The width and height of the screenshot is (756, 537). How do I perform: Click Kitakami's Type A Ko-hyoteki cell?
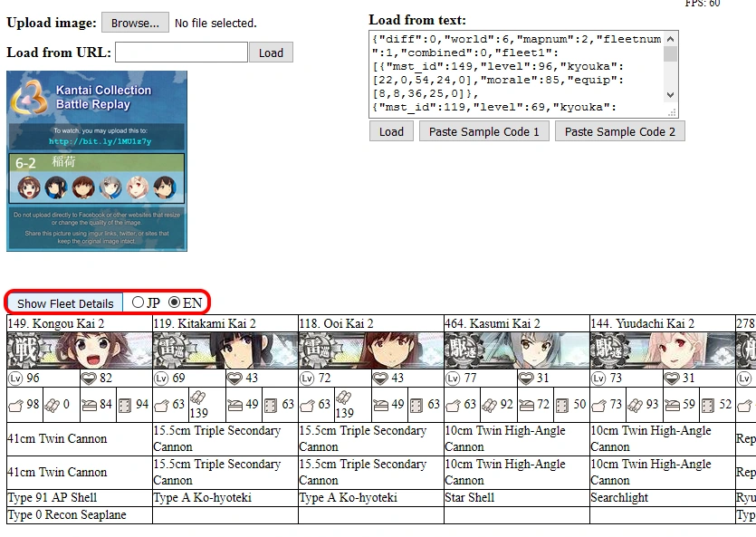[225, 497]
